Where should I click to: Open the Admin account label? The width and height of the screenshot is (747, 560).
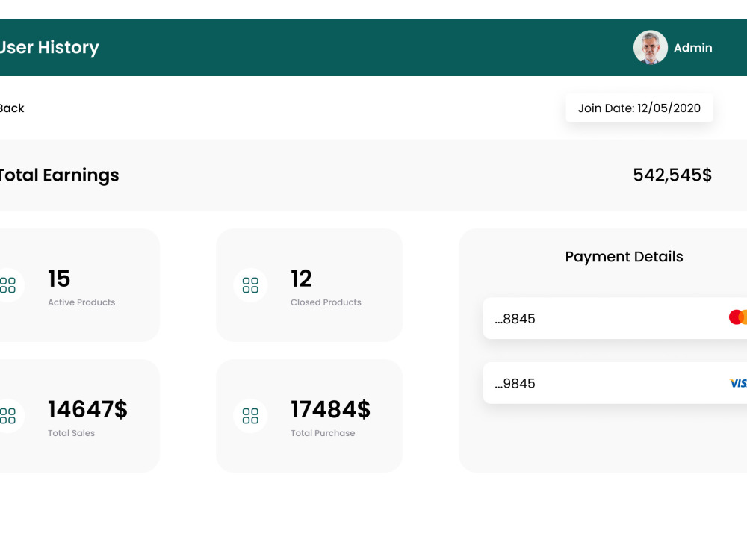point(692,48)
